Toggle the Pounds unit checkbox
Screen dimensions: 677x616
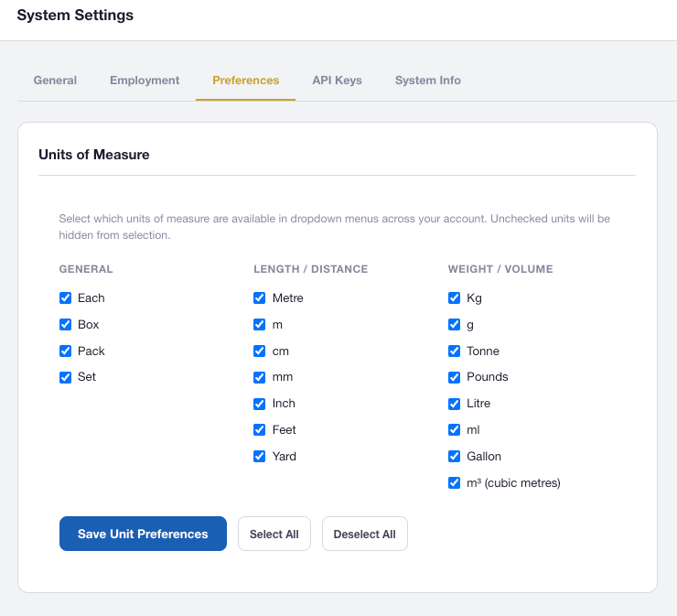pos(454,377)
